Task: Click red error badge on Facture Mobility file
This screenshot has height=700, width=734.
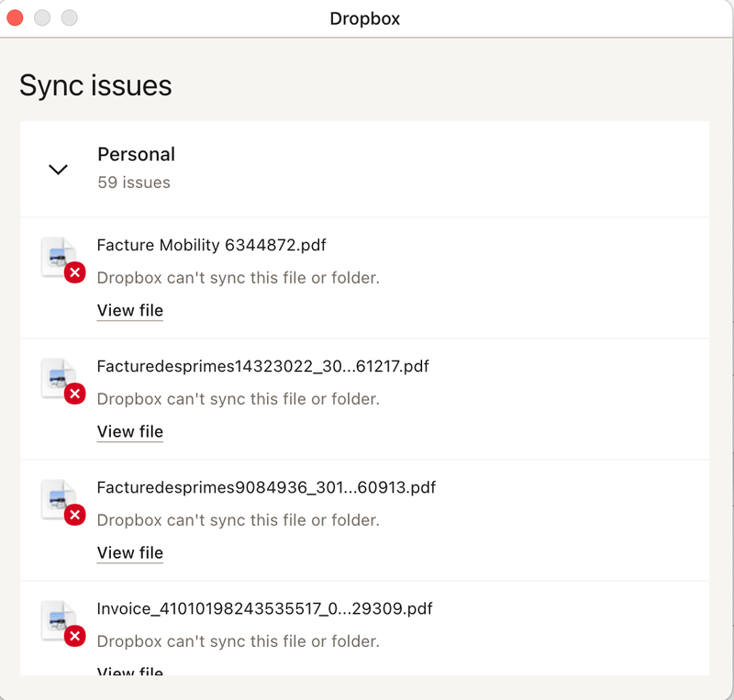Action: [x=75, y=272]
